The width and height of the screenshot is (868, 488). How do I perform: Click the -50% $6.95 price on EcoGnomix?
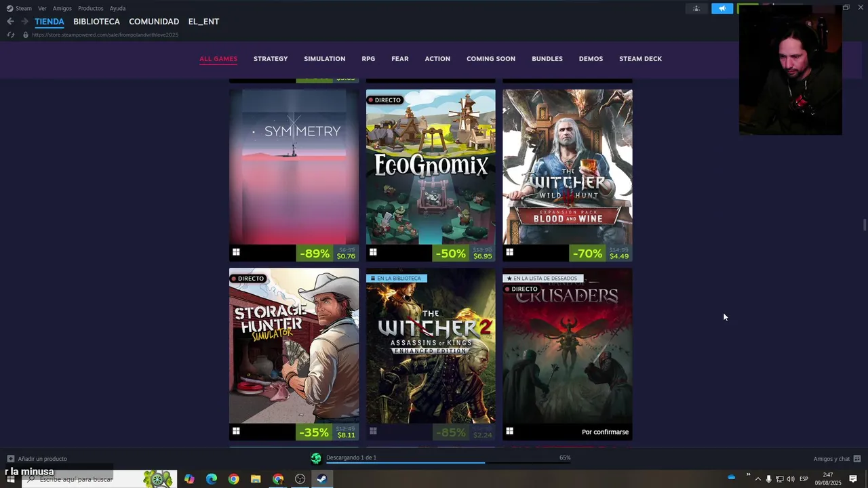464,253
